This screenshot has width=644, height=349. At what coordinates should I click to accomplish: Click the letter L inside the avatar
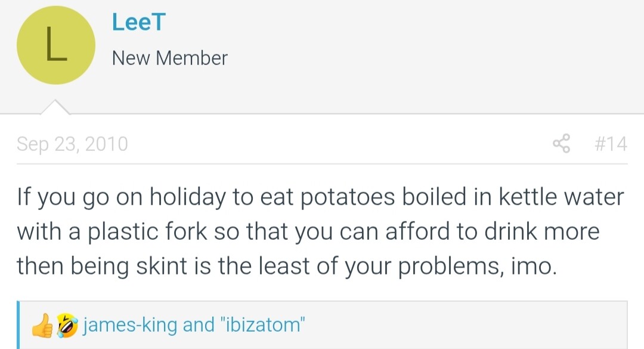click(56, 44)
